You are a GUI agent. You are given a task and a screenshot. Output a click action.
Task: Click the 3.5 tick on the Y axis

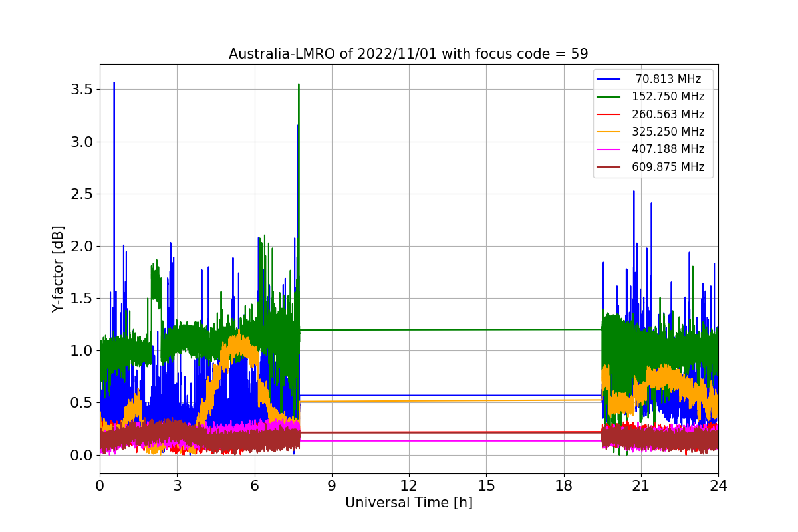[82, 90]
